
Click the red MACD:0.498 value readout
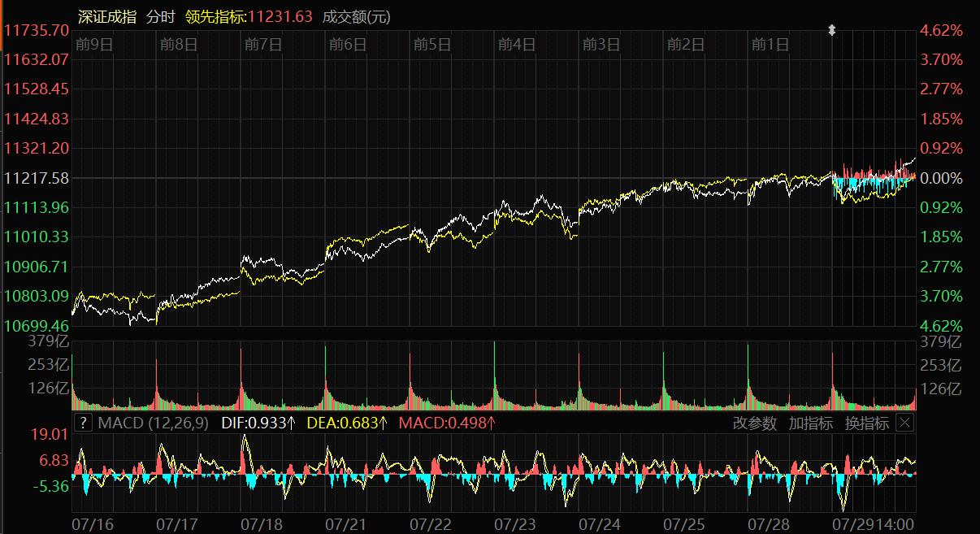(x=447, y=423)
